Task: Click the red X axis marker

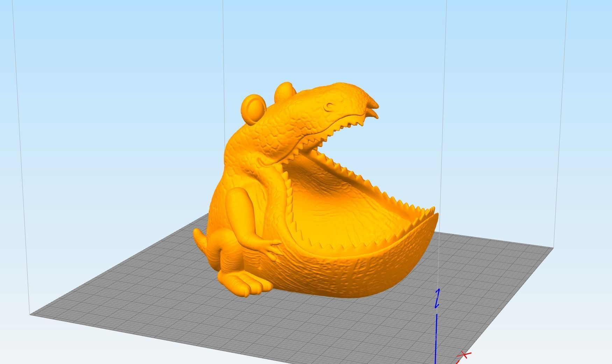Action: click(464, 355)
